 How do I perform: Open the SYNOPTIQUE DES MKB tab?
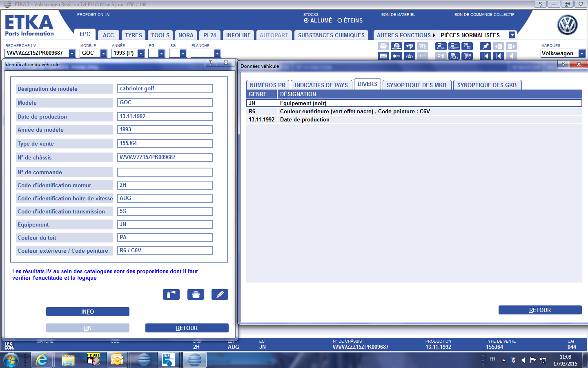tap(416, 85)
